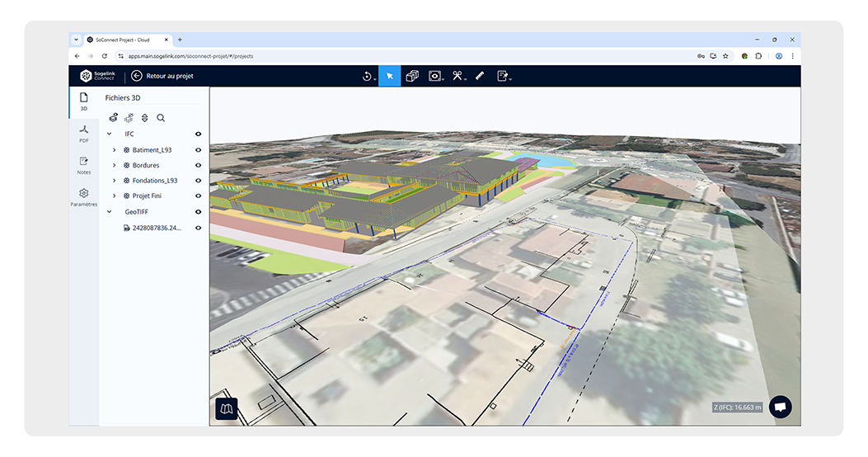This screenshot has width=868, height=457.
Task: Open the measure ruler tool
Action: [x=479, y=76]
